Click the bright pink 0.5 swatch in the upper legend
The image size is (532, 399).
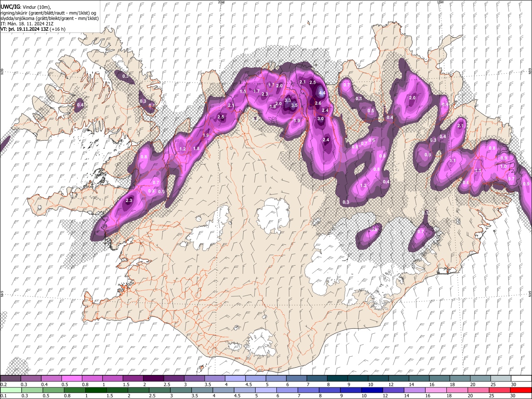click(71, 378)
